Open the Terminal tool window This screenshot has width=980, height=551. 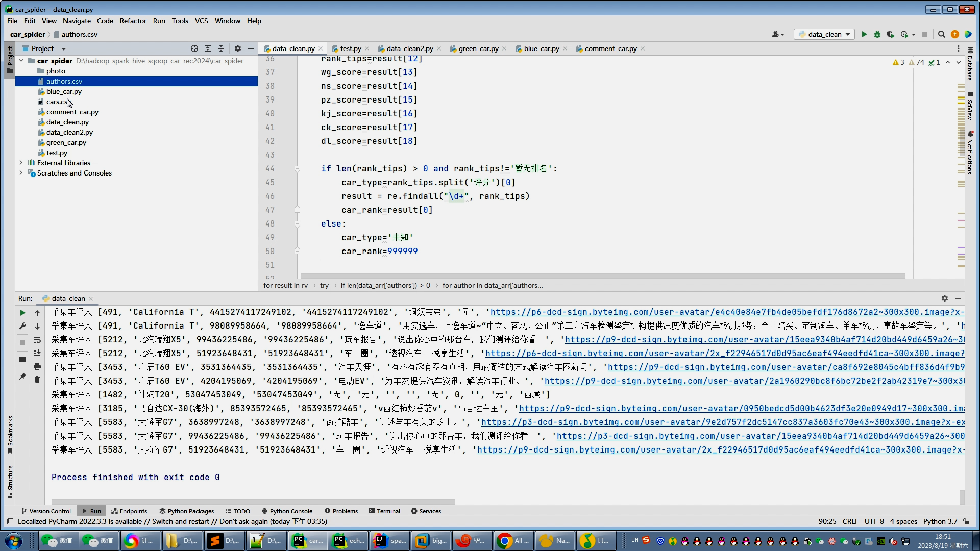384,511
